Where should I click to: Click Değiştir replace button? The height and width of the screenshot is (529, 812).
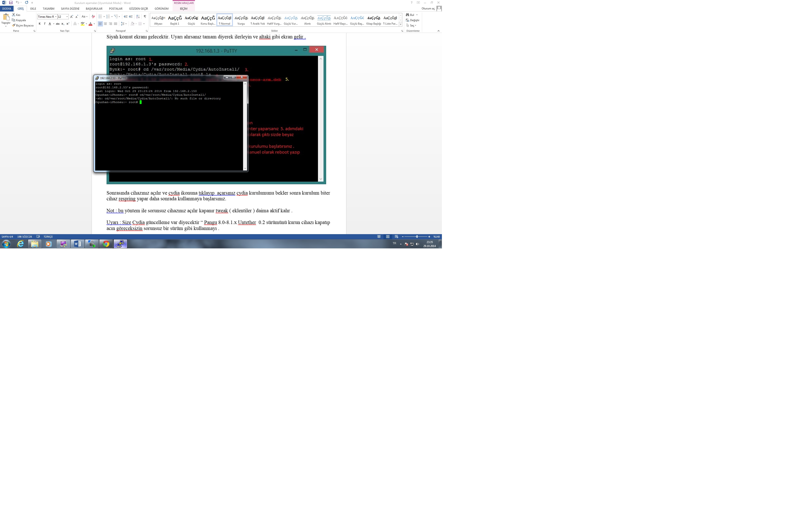pos(413,20)
